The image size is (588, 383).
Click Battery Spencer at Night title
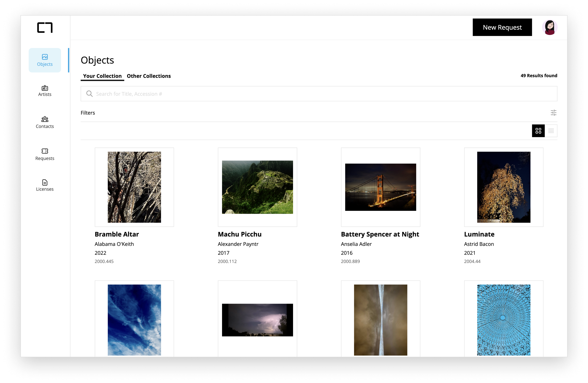(x=380, y=234)
